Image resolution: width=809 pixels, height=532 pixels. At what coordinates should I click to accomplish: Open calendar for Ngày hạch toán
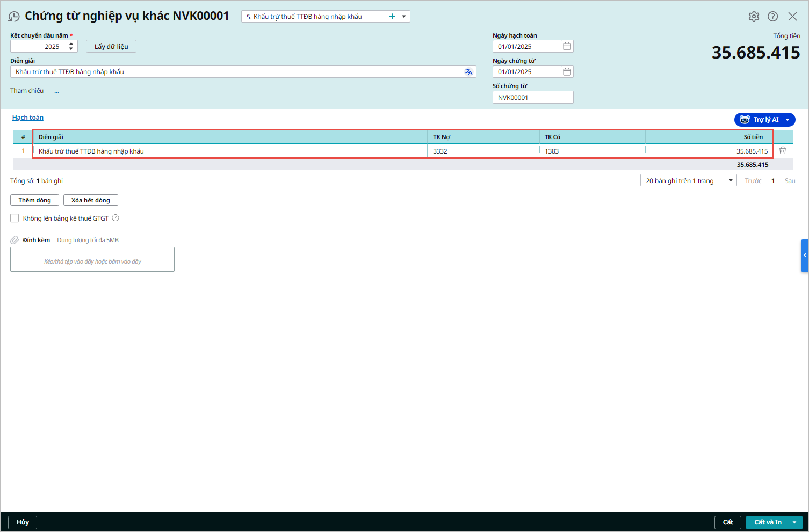(x=567, y=47)
